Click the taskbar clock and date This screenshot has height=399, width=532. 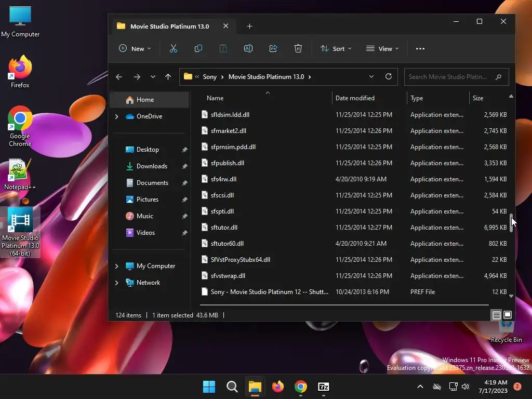coord(493,387)
